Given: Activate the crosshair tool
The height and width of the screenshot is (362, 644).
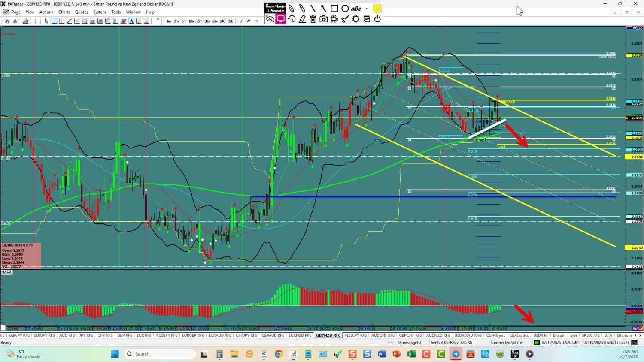Looking at the screenshot, I should [36, 21].
